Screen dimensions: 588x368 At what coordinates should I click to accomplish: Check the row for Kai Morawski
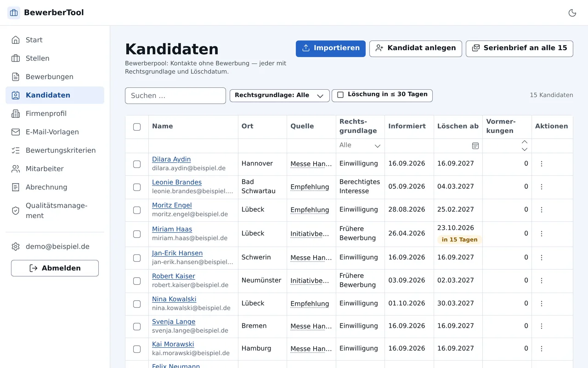pyautogui.click(x=137, y=349)
